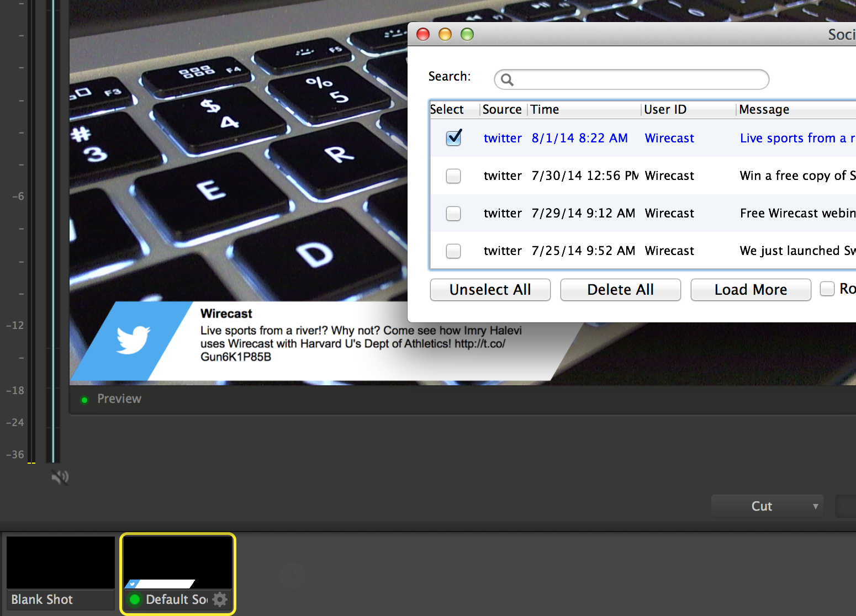Click '7/30/14 12:56 PM' time cell
Viewport: 856px width, 616px height.
tap(585, 176)
